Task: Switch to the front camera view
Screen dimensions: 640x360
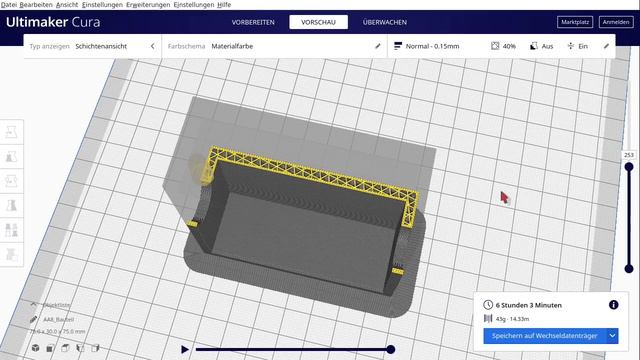Action: pyautogui.click(x=50, y=348)
